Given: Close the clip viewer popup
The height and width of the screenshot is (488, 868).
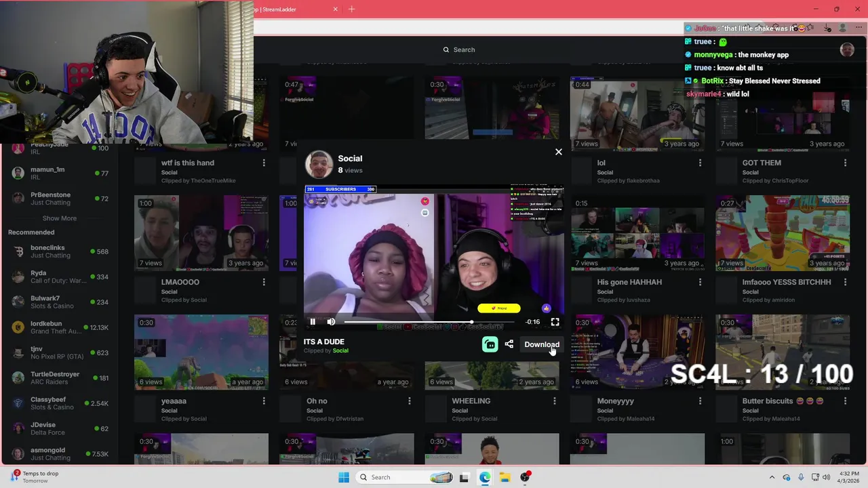Looking at the screenshot, I should [x=559, y=152].
